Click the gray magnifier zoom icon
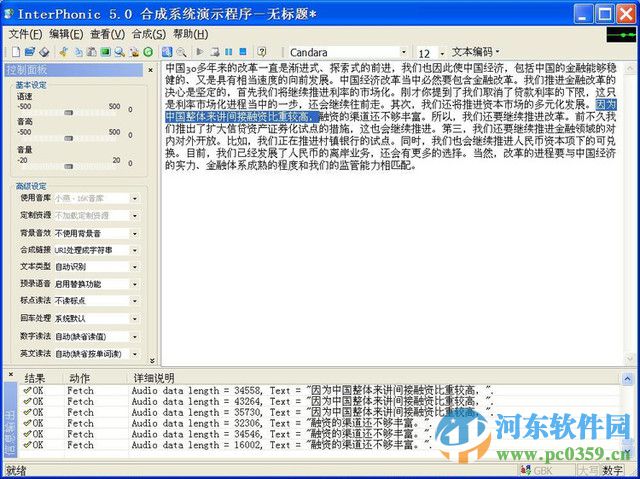Screen dimensions: 640x479 [181, 52]
